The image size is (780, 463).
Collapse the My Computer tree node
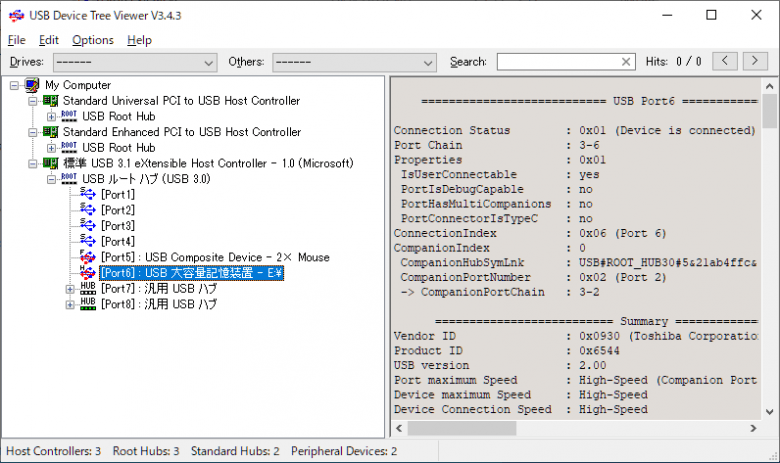(14, 86)
